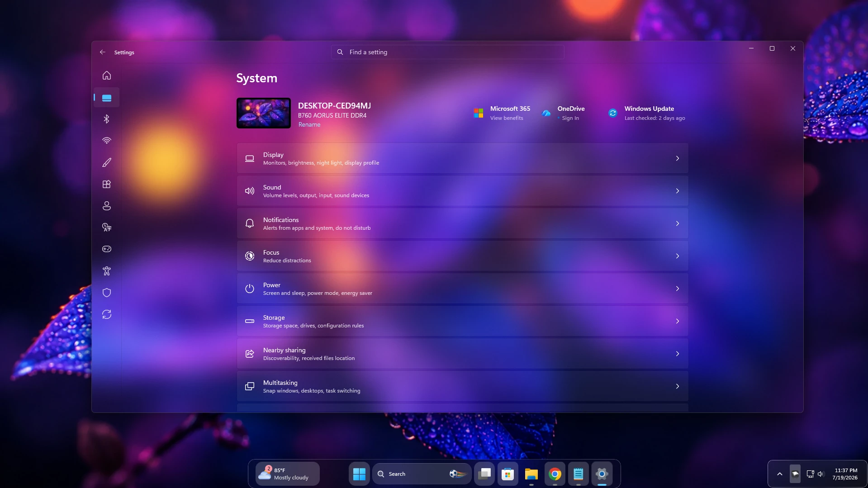Click the Storage drive icon
Viewport: 868px width, 488px height.
point(250,321)
